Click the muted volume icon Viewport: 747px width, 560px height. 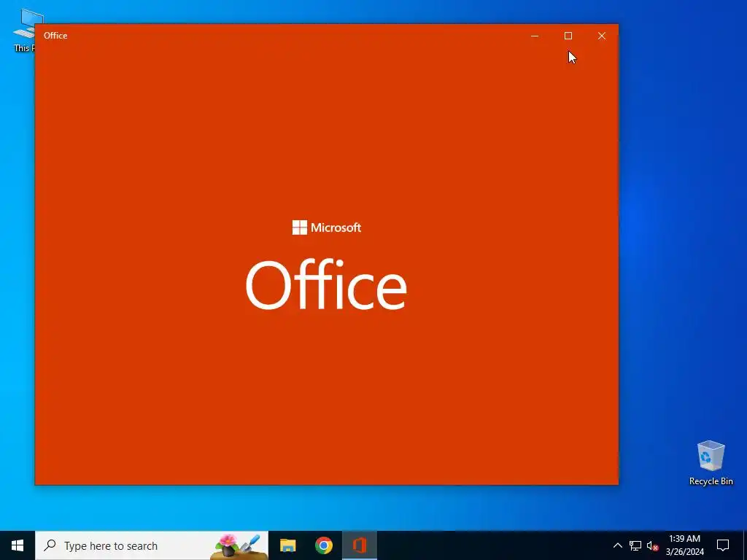coord(652,545)
